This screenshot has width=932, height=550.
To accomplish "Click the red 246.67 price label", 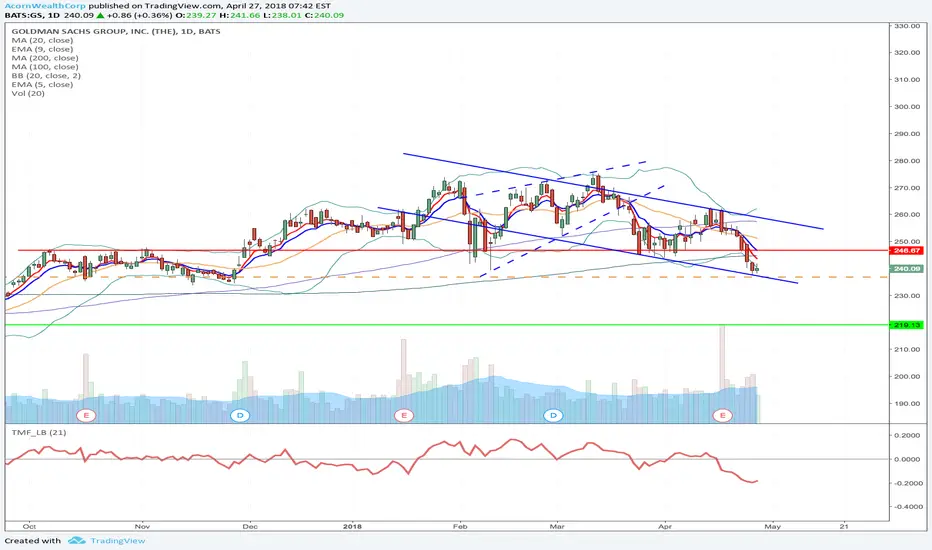I will click(x=906, y=250).
